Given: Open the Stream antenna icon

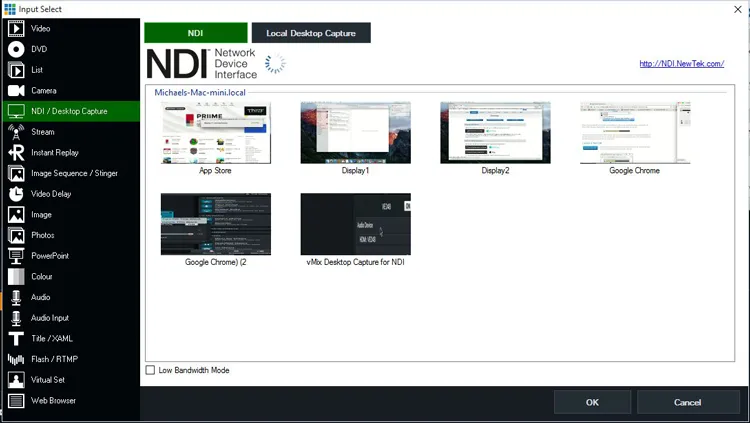Looking at the screenshot, I should [x=16, y=132].
